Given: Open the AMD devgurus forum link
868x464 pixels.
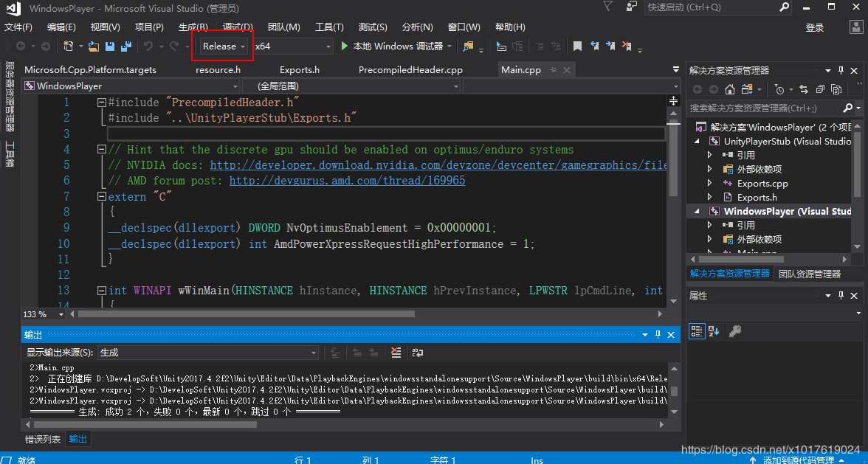Looking at the screenshot, I should pos(347,181).
